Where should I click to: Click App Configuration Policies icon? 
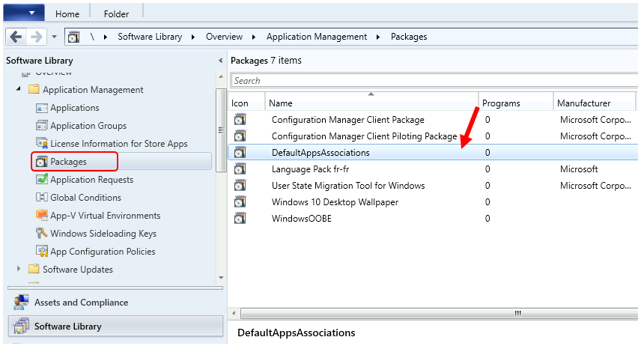[41, 251]
